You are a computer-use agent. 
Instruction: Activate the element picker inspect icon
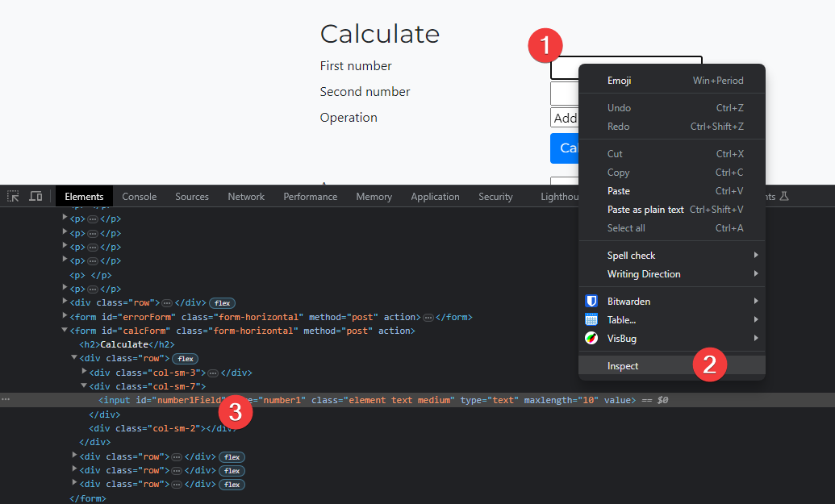[x=13, y=196]
